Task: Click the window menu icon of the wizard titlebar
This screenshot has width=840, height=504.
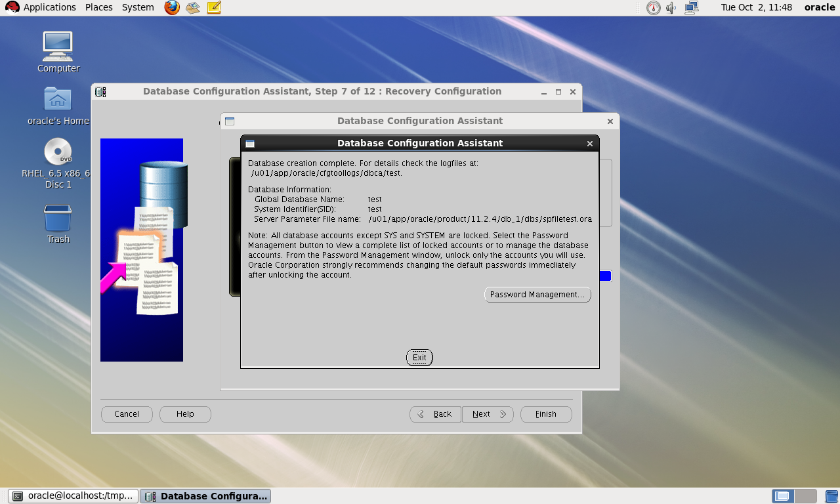Action: pos(100,92)
